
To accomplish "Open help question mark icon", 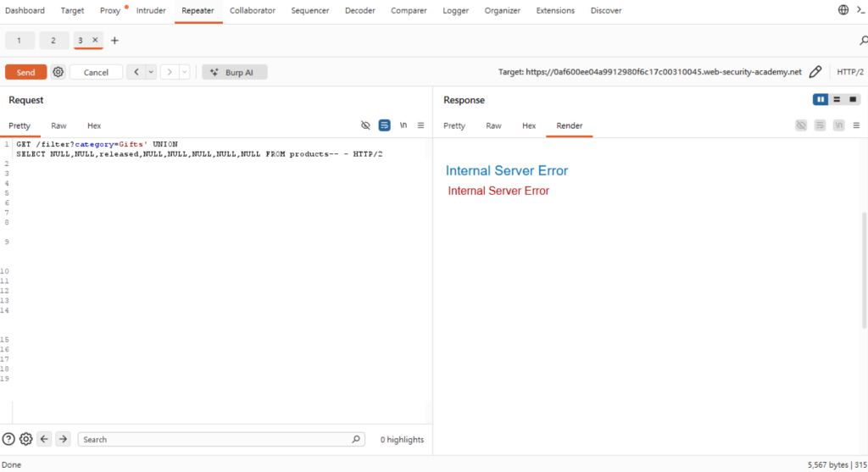I will pyautogui.click(x=8, y=439).
